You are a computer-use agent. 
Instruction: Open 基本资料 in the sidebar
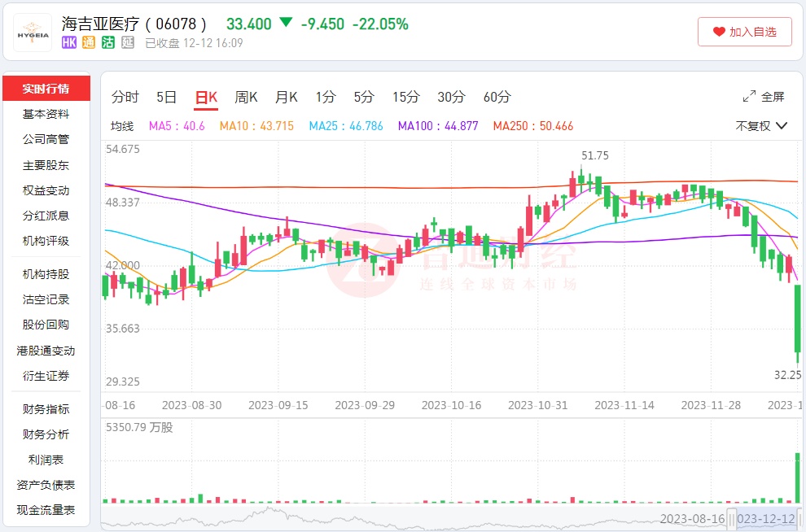coord(46,114)
